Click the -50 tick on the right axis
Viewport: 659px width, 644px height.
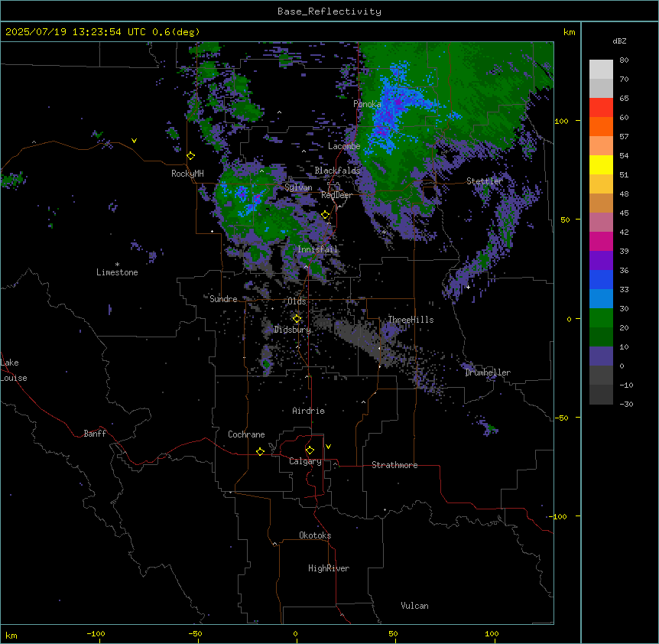click(x=561, y=418)
